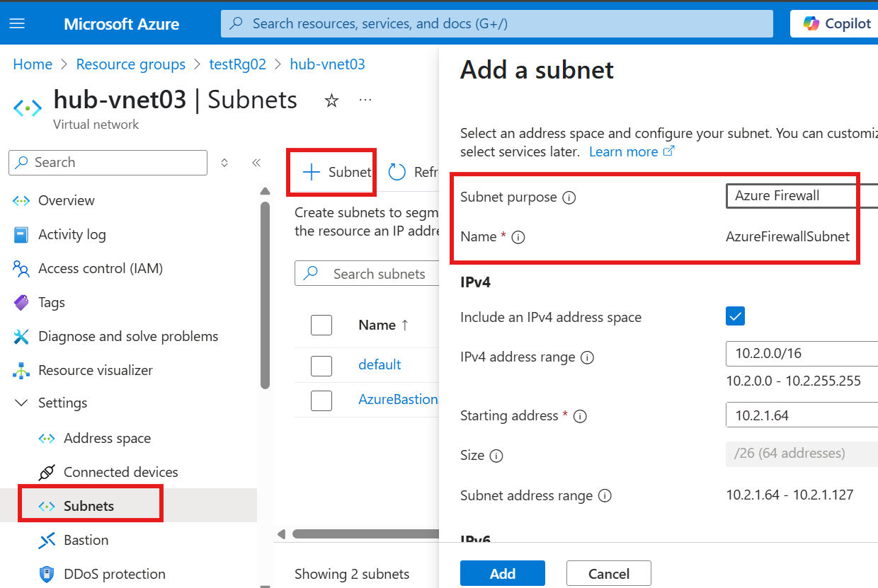The width and height of the screenshot is (878, 588).
Task: Open Resource groups breadcrumb
Action: [131, 64]
